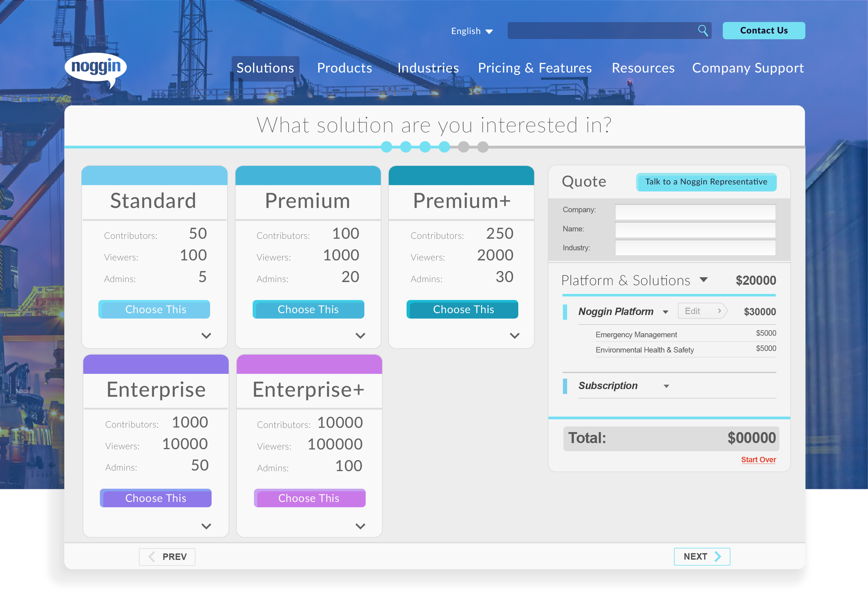The height and width of the screenshot is (608, 868).
Task: Open the Subscription dropdown
Action: [x=667, y=386]
